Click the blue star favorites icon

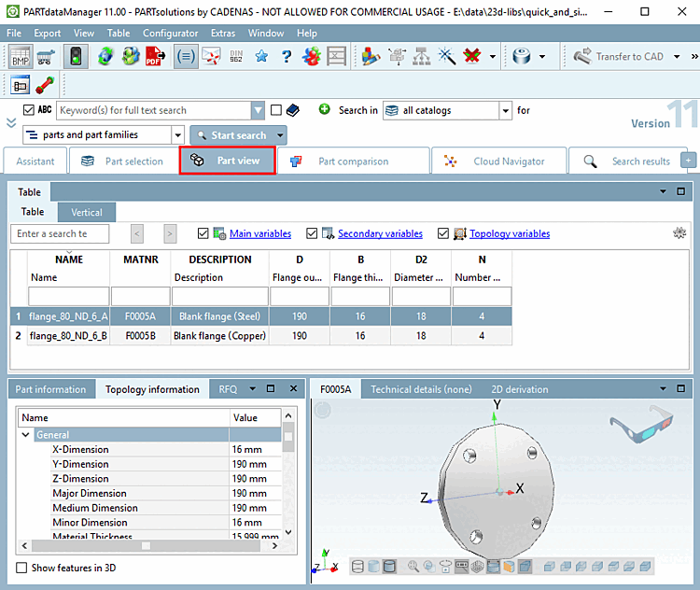[x=261, y=57]
